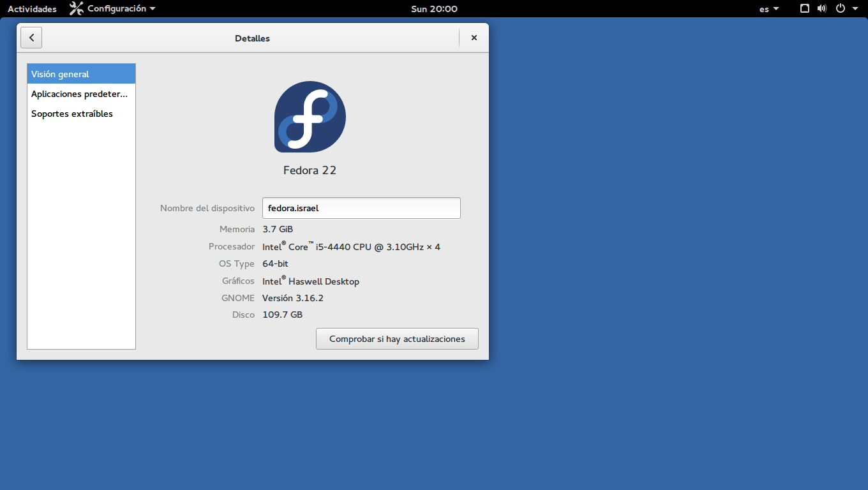Image resolution: width=868 pixels, height=490 pixels.
Task: Open Soportes extraíbles section
Action: coord(81,114)
